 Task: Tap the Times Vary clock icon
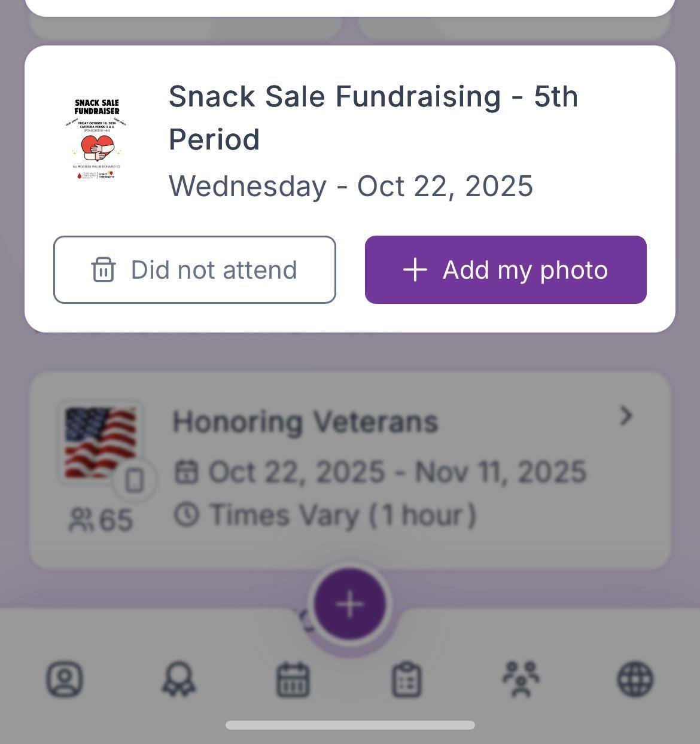tap(187, 515)
